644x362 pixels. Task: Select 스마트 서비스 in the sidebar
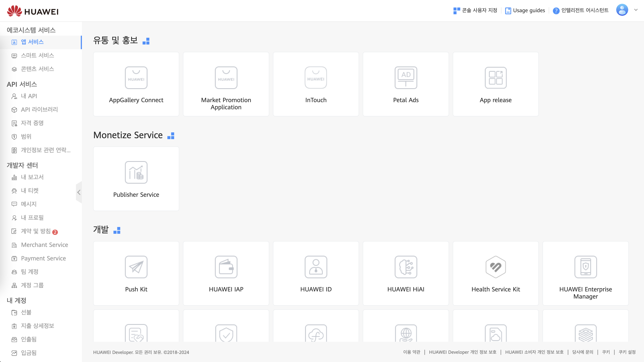(x=38, y=55)
